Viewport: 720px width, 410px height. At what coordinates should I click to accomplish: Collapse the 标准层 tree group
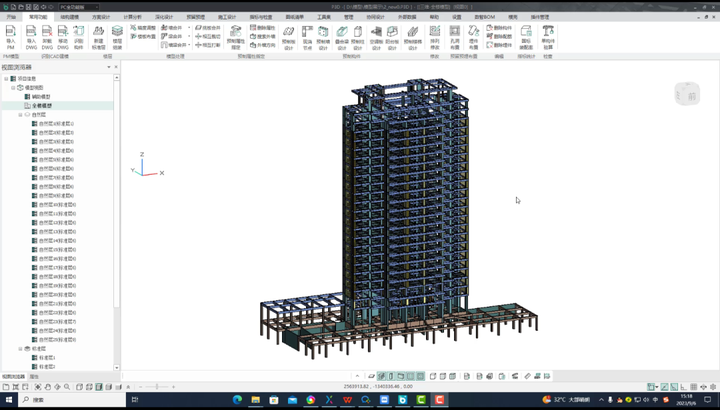[19, 348]
